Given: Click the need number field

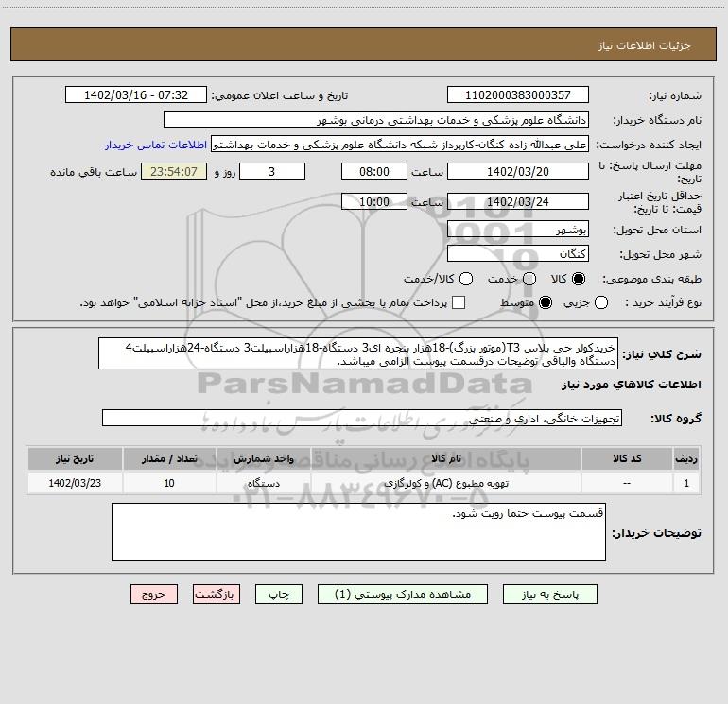Looking at the screenshot, I should pyautogui.click(x=518, y=95).
